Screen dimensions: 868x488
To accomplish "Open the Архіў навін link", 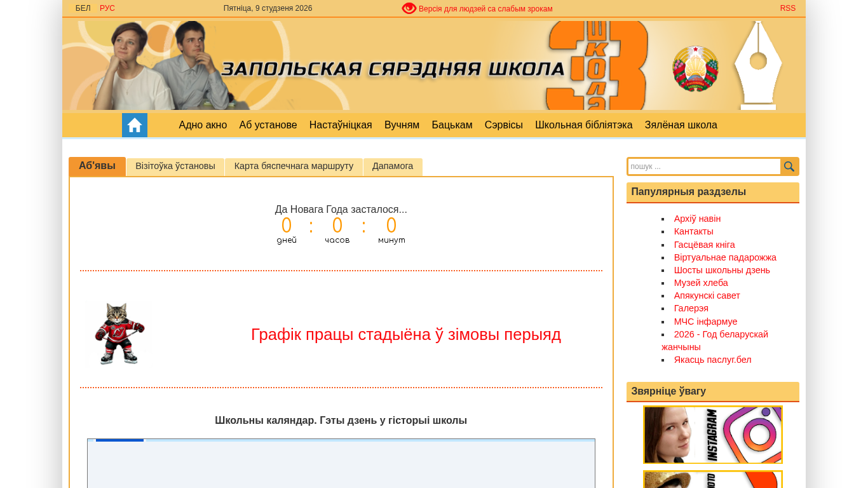I will 697,219.
